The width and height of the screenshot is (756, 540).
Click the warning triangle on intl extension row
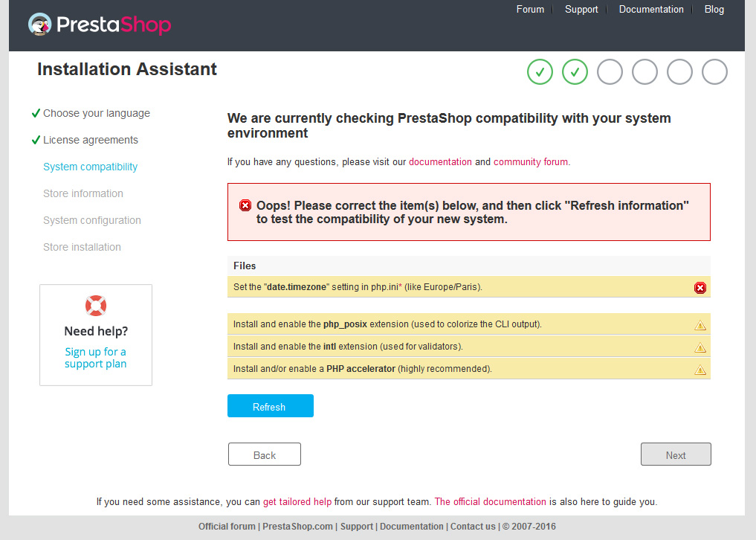coord(700,347)
